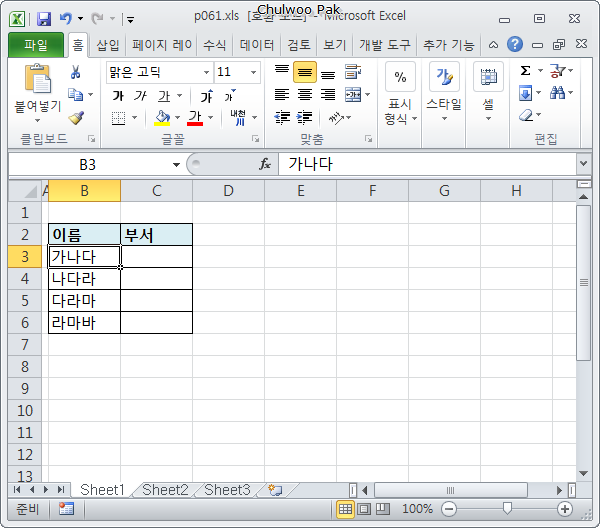Toggle Underline formatting
Image resolution: width=600 pixels, height=528 pixels.
click(164, 96)
